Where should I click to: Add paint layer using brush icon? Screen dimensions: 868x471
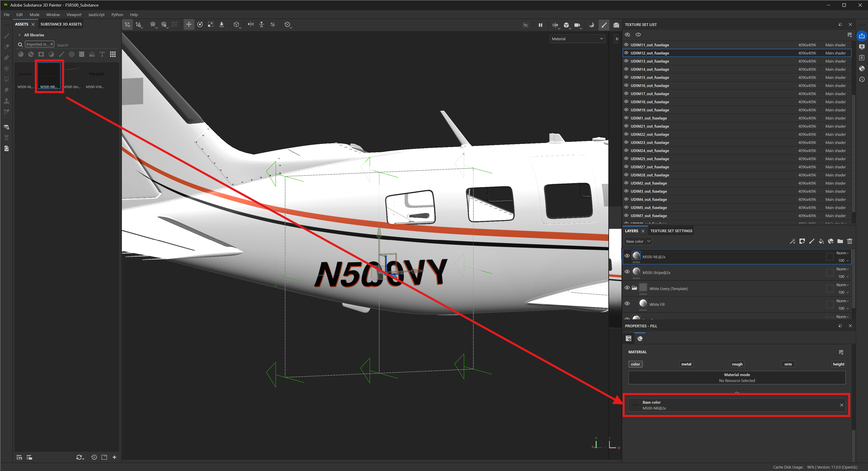tap(811, 241)
